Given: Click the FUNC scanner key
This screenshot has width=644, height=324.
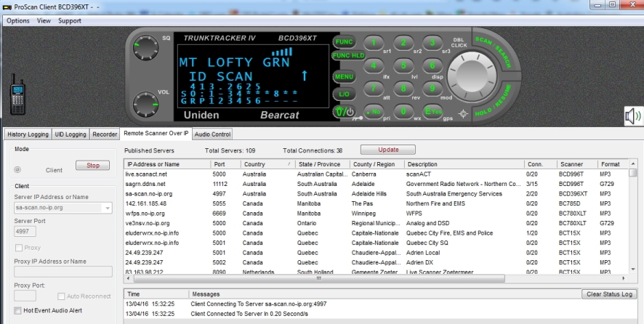Looking at the screenshot, I should 345,41.
